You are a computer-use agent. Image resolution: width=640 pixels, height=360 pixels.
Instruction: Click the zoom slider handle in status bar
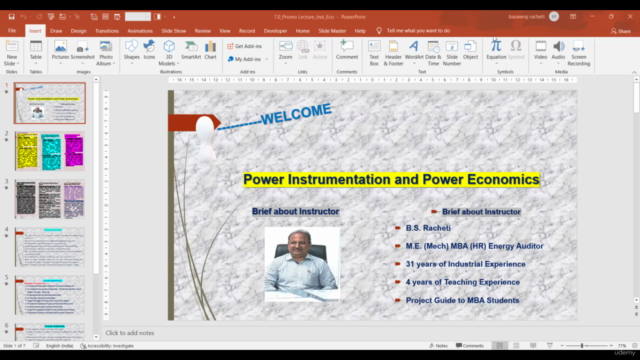582,346
